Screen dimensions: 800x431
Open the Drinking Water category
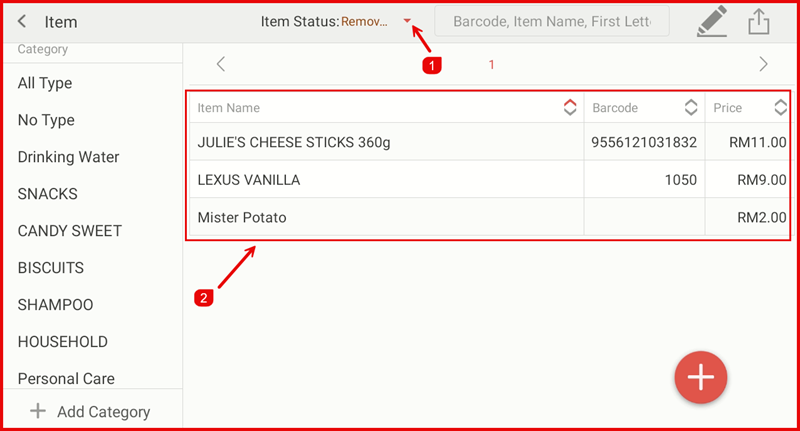coord(68,157)
